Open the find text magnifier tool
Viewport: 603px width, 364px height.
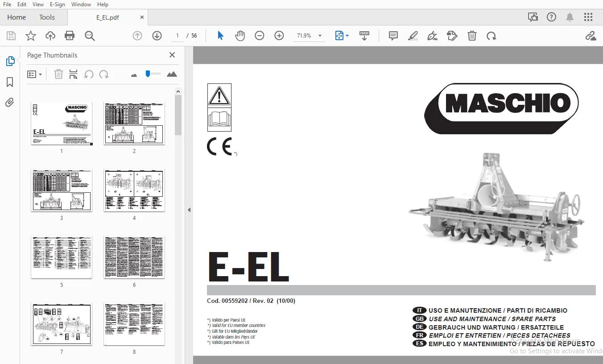point(90,36)
